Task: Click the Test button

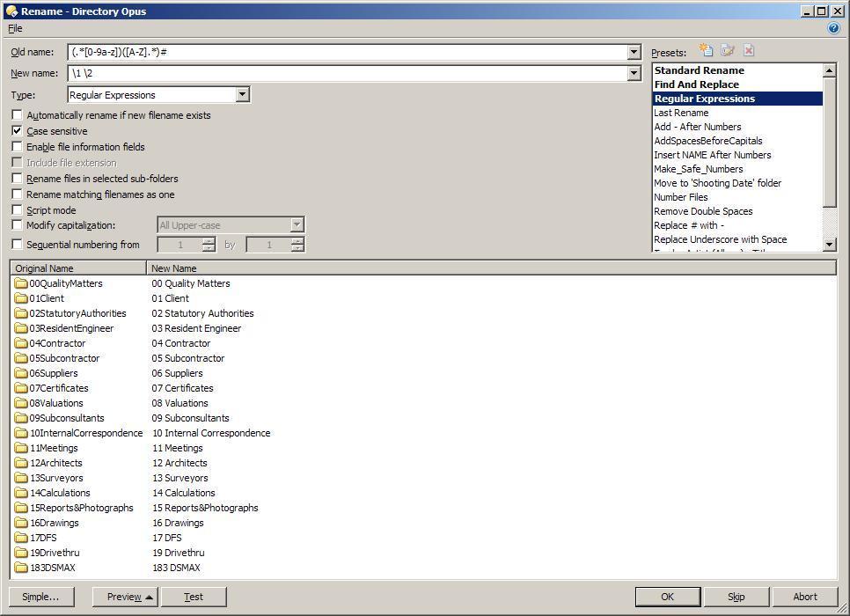Action: tap(194, 597)
